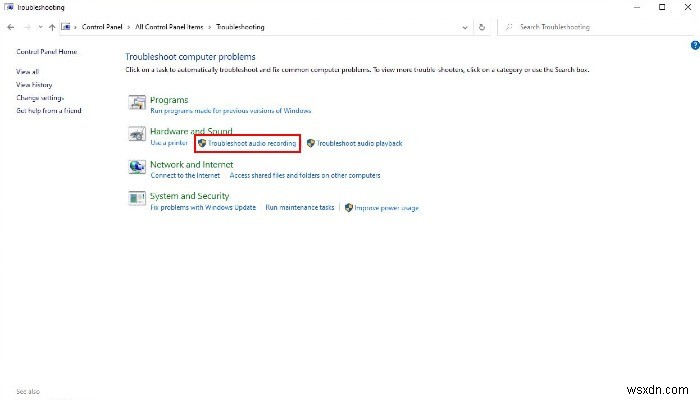
Task: Open the Programs category heading
Action: point(169,100)
